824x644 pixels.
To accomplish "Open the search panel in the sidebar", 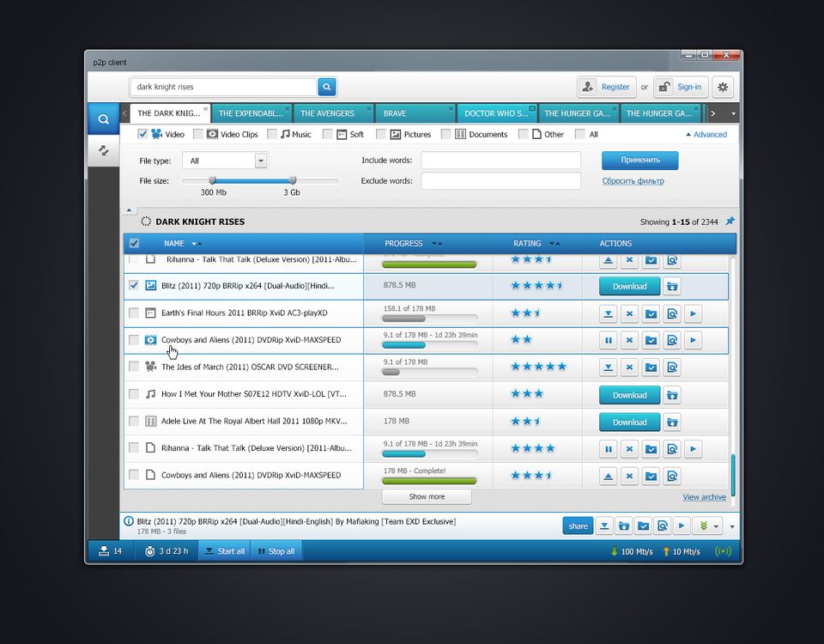I will point(104,119).
